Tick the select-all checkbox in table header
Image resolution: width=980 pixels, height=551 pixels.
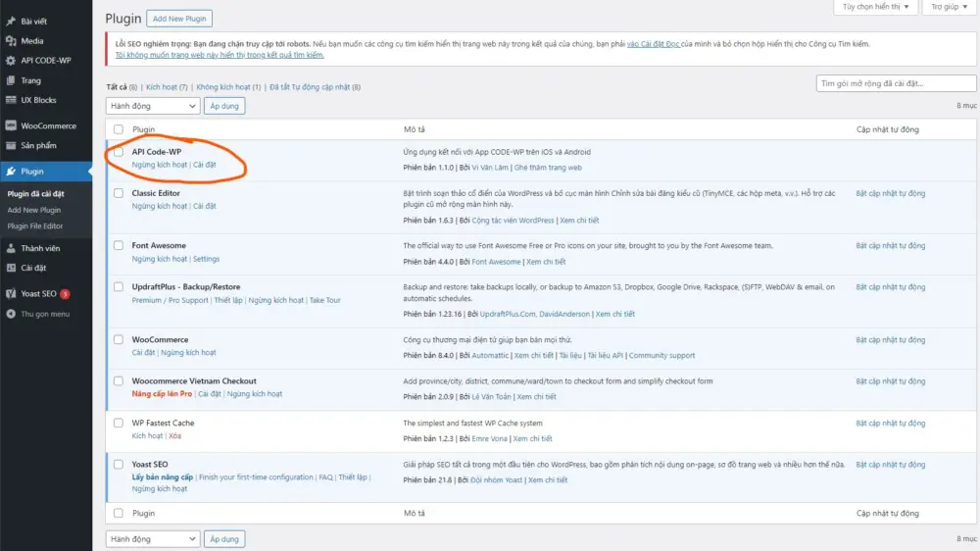(119, 129)
